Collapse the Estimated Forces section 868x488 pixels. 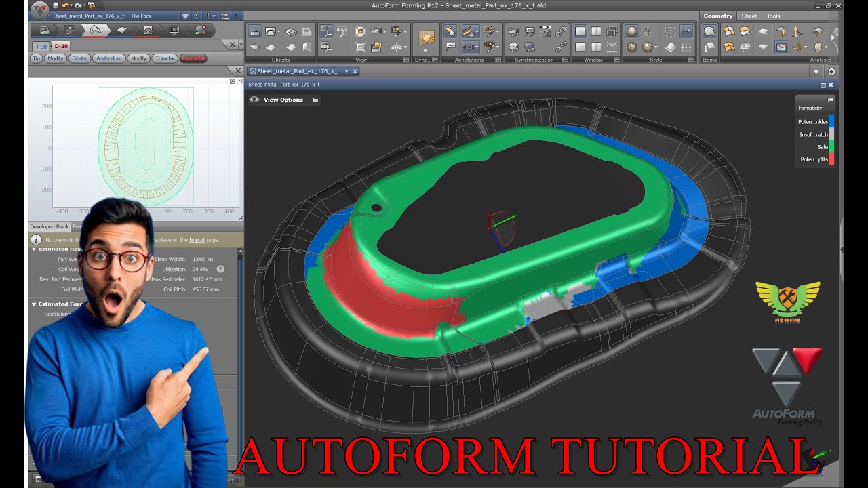pos(35,304)
